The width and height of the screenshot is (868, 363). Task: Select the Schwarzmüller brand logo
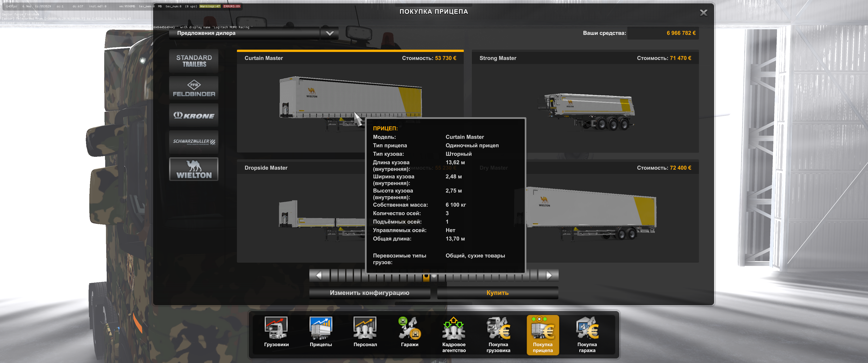point(194,142)
